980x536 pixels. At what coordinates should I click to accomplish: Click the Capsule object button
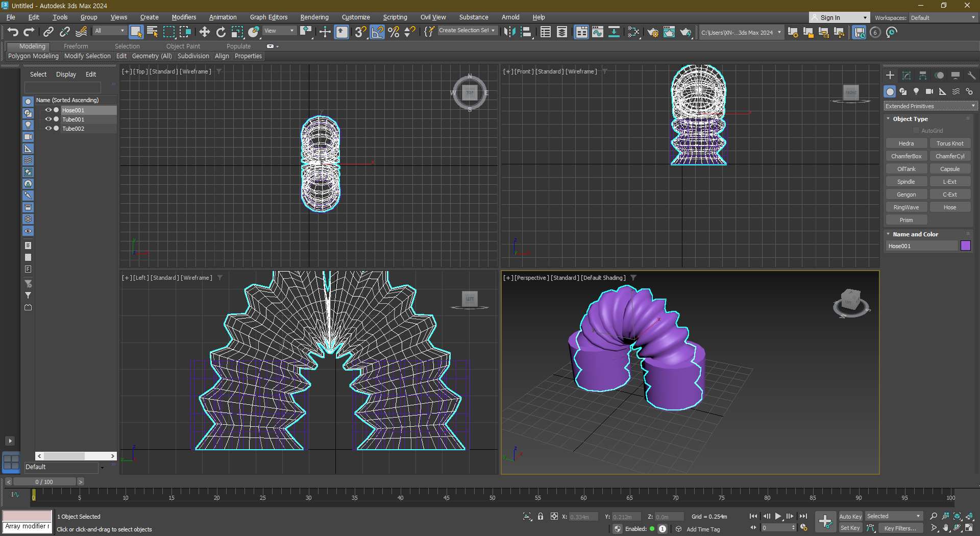(950, 169)
